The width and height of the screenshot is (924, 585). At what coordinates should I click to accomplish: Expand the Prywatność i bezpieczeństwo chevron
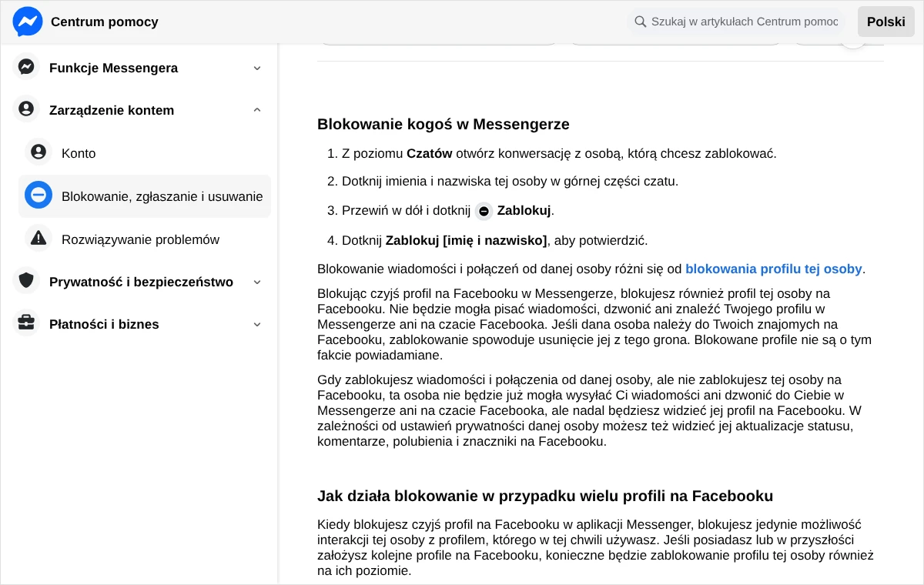point(257,282)
